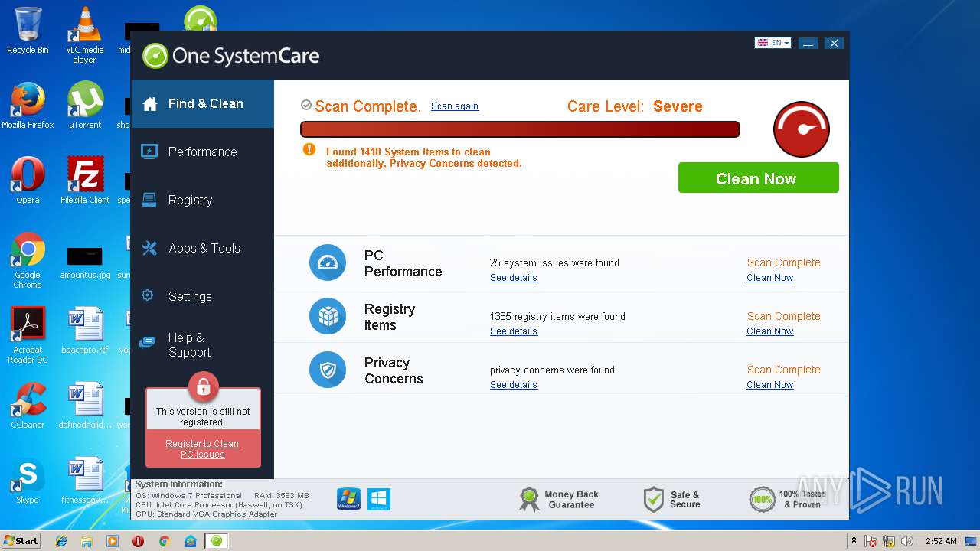
Task: Click '25 system issues were found' text
Action: 554,263
